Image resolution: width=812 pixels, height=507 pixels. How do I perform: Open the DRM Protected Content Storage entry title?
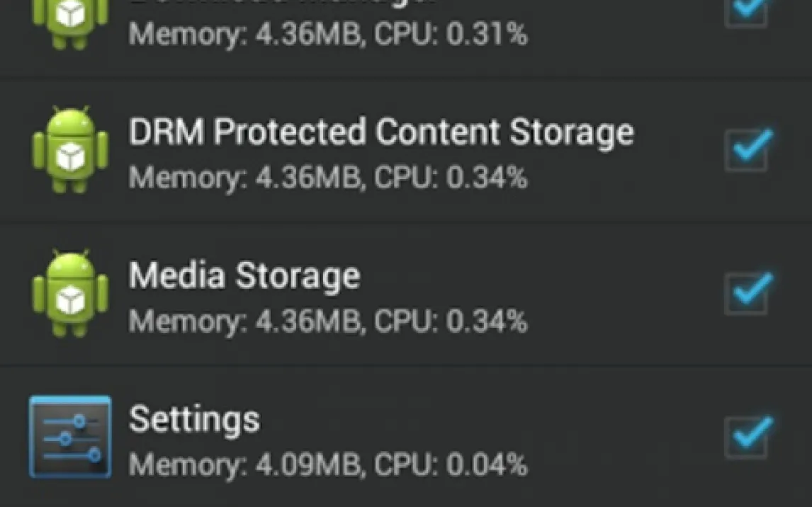pyautogui.click(x=380, y=132)
